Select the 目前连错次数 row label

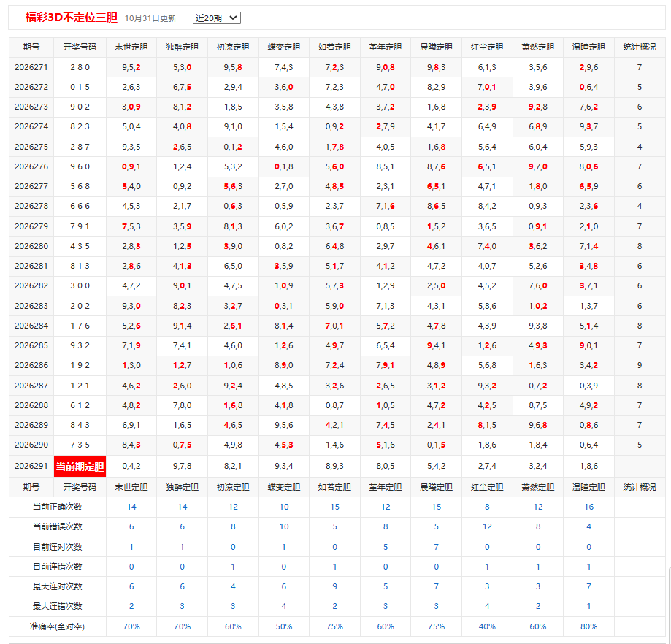point(58,567)
